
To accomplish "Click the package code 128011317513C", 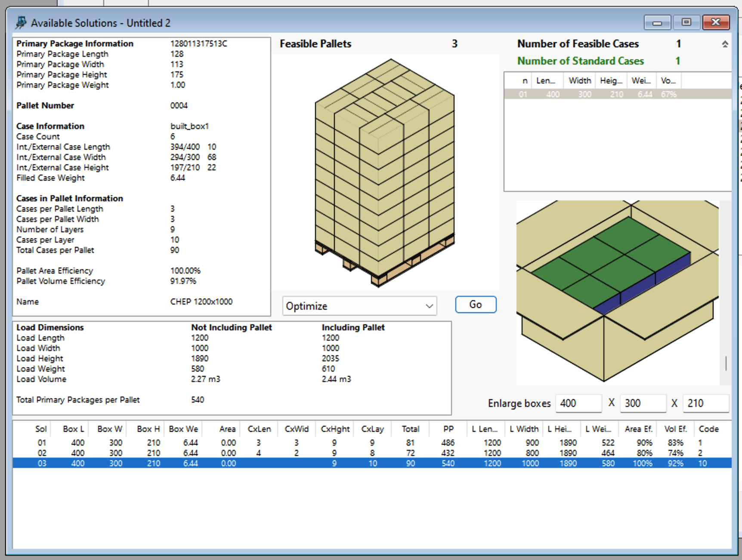I will [198, 43].
